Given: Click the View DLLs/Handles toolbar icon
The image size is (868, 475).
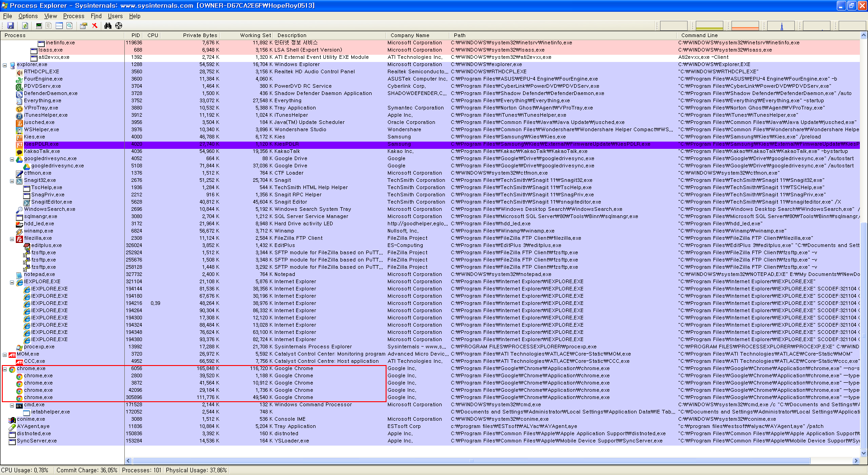Looking at the screenshot, I should pyautogui.click(x=69, y=26).
